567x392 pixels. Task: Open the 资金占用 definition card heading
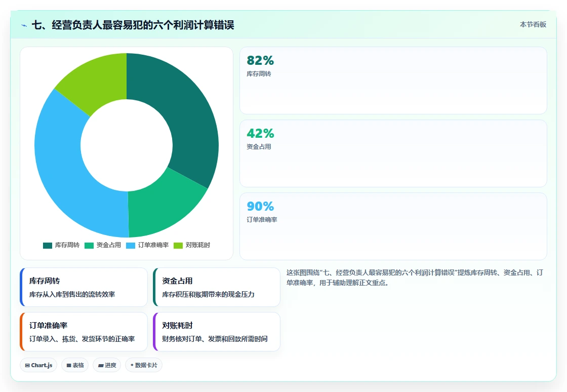(177, 281)
